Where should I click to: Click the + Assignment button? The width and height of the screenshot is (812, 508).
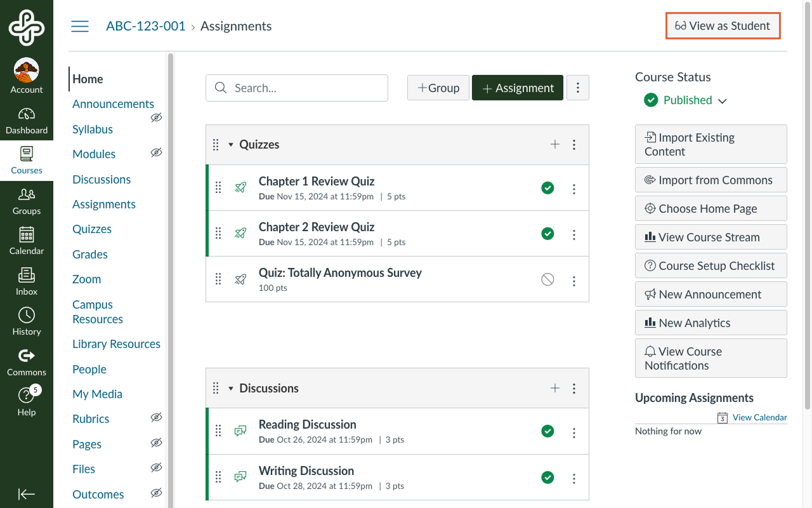coord(518,88)
